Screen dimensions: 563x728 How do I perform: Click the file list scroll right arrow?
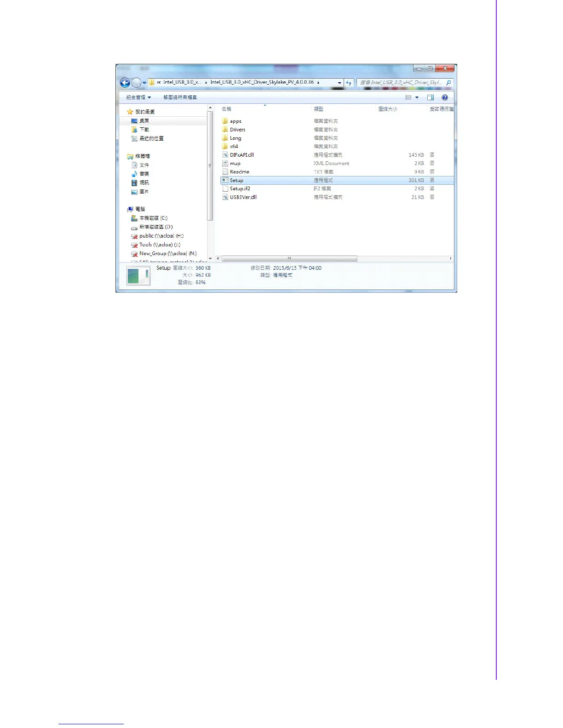[x=451, y=258]
